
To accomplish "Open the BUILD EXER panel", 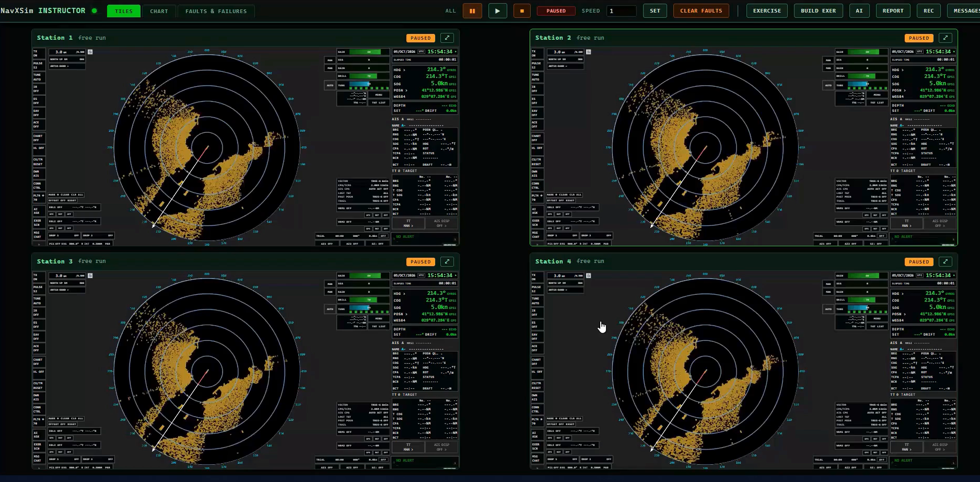I will tap(818, 10).
